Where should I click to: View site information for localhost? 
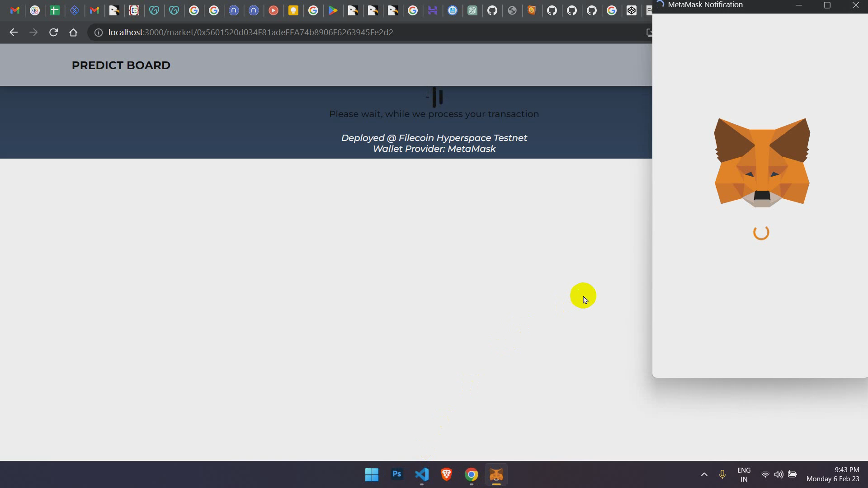pyautogui.click(x=98, y=33)
